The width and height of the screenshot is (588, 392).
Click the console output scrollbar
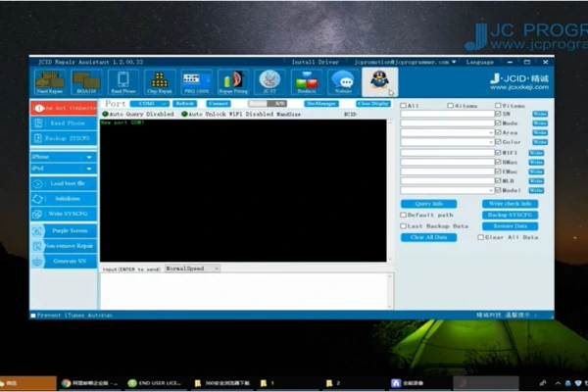(x=390, y=190)
